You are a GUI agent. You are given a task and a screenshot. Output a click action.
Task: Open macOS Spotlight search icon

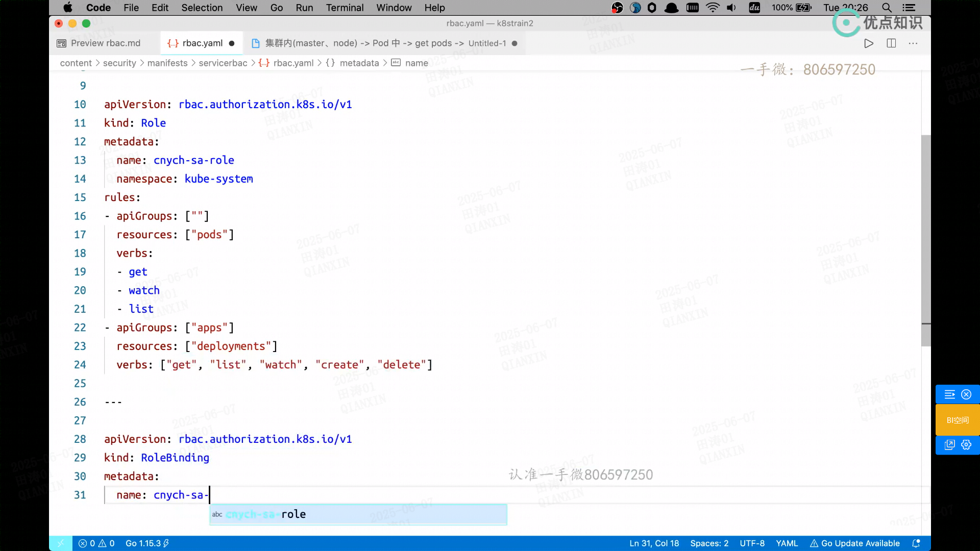[887, 8]
